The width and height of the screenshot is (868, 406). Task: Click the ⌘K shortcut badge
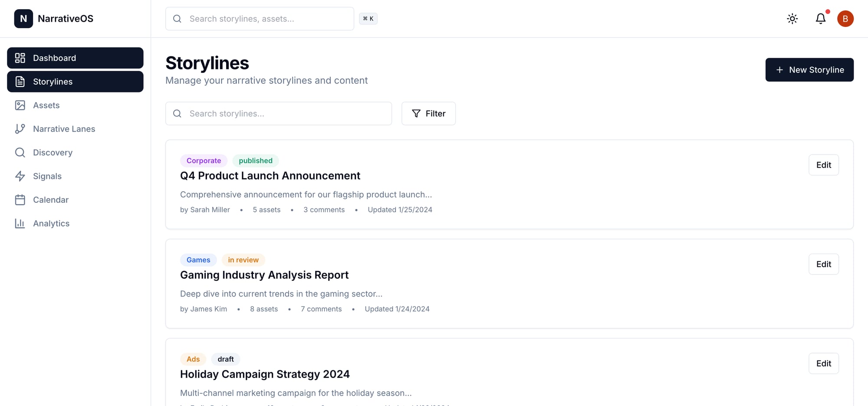[x=368, y=19]
